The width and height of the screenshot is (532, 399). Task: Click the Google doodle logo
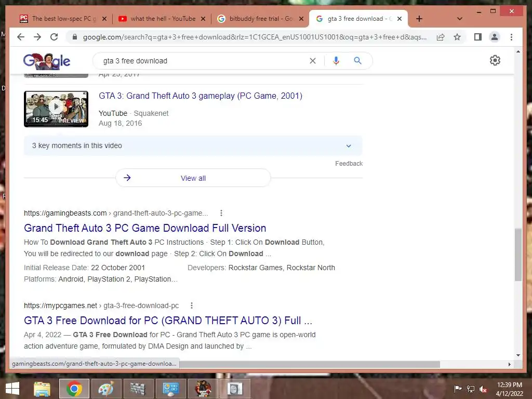tap(47, 61)
